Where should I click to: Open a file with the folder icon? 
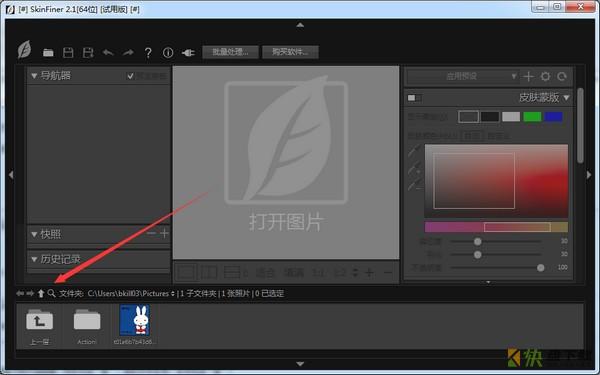click(48, 53)
